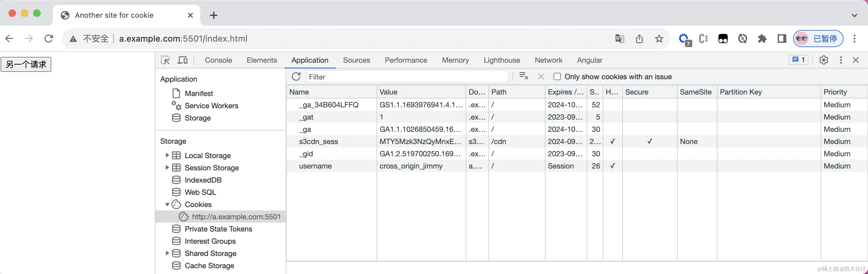The height and width of the screenshot is (274, 868).
Task: Select the s3cdn_sess cookie row
Action: point(318,142)
